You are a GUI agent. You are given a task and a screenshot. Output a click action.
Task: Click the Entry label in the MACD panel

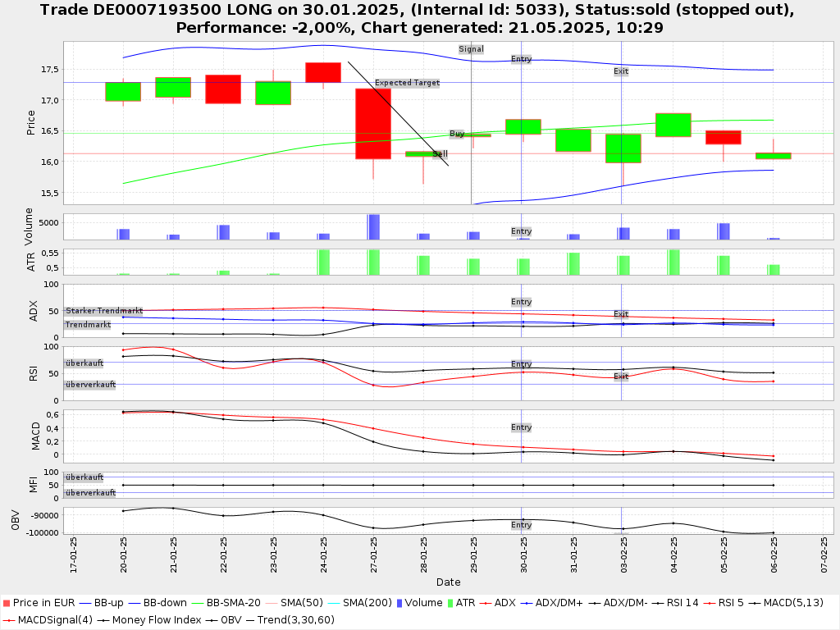pos(521,427)
